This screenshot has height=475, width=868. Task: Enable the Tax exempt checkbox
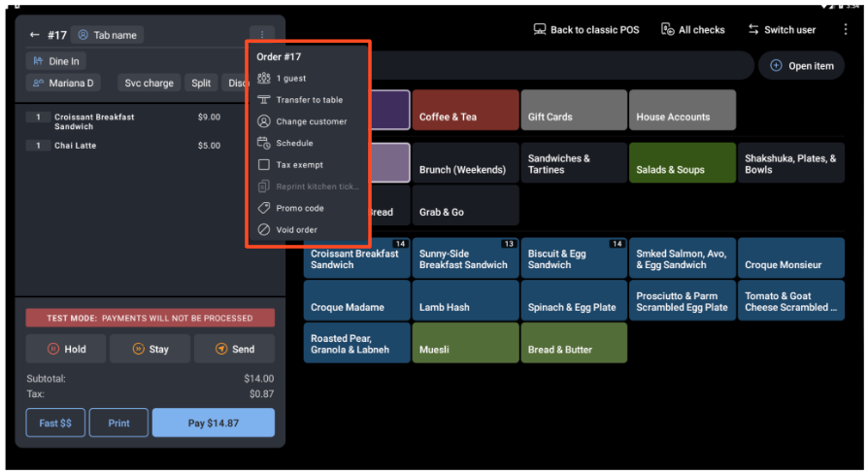point(263,165)
